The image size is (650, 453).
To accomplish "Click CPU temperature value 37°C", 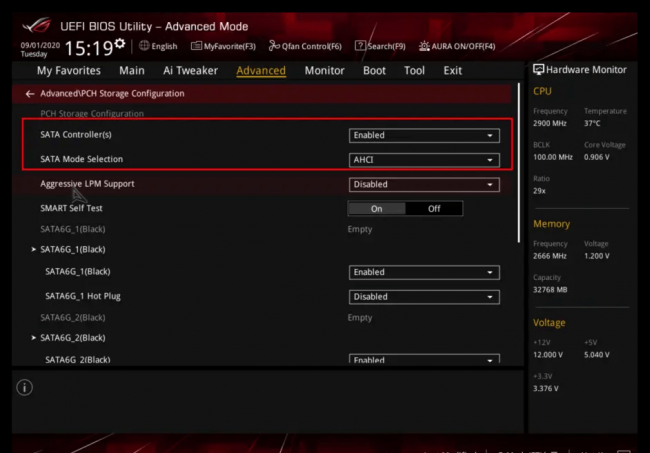I will pyautogui.click(x=592, y=124).
